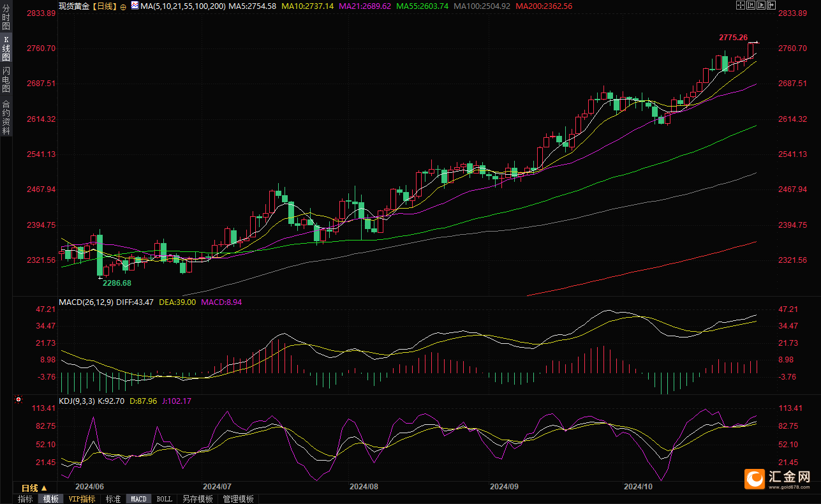Image resolution: width=821 pixels, height=504 pixels.
Task: Open the 日线 period dropdown at bottom left
Action: click(x=35, y=488)
